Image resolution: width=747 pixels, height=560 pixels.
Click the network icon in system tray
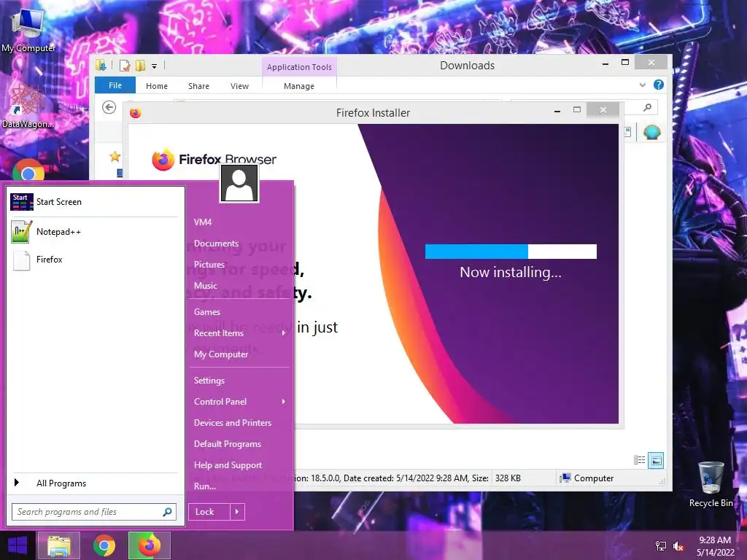(x=661, y=545)
